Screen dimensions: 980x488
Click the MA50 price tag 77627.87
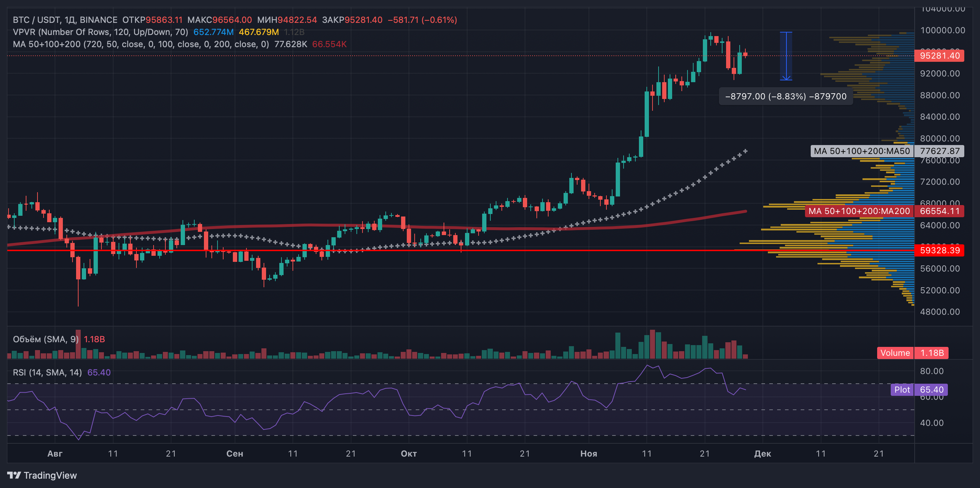939,151
